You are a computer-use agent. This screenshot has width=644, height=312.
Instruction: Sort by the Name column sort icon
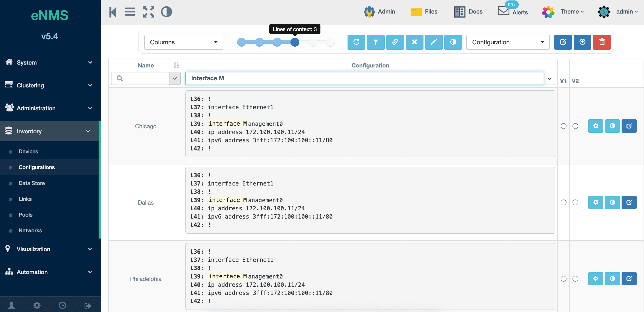pyautogui.click(x=176, y=65)
